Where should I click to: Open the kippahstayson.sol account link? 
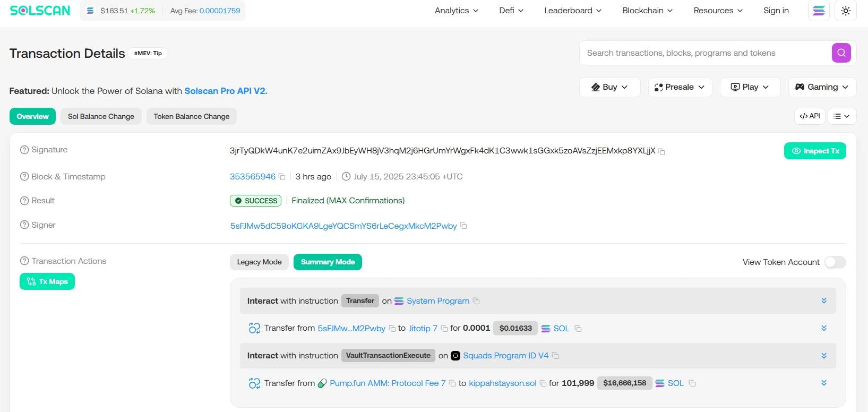(502, 383)
